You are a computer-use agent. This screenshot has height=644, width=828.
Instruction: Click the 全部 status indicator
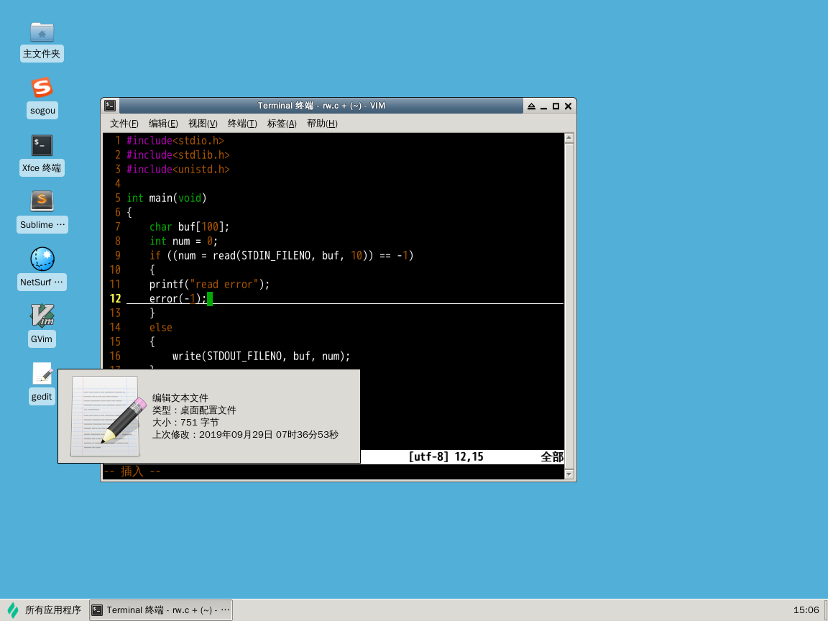click(552, 456)
